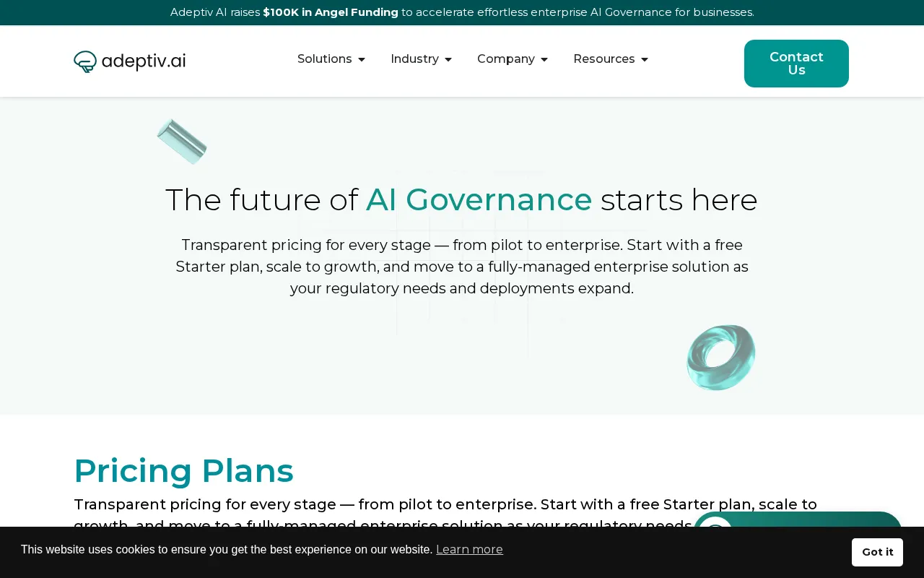Open the Company menu
This screenshot has height=578, width=924.
[x=506, y=59]
